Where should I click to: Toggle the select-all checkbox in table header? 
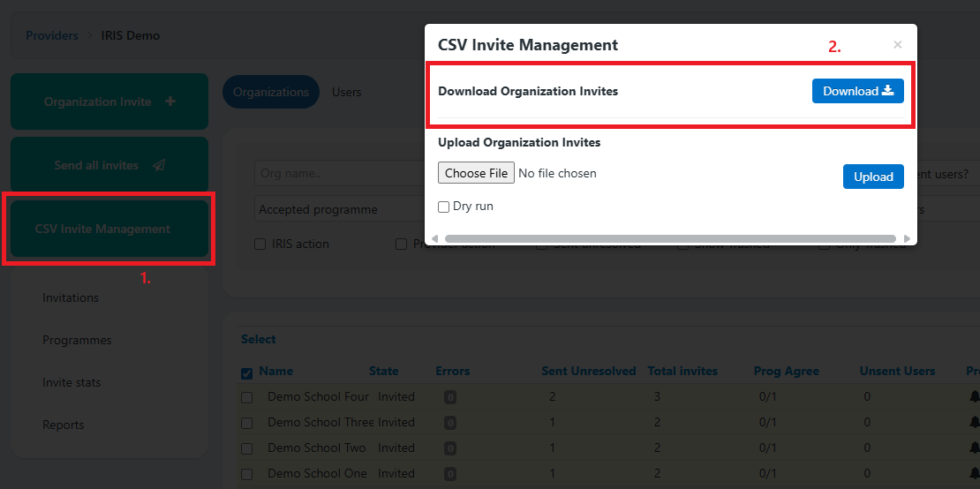coord(247,373)
